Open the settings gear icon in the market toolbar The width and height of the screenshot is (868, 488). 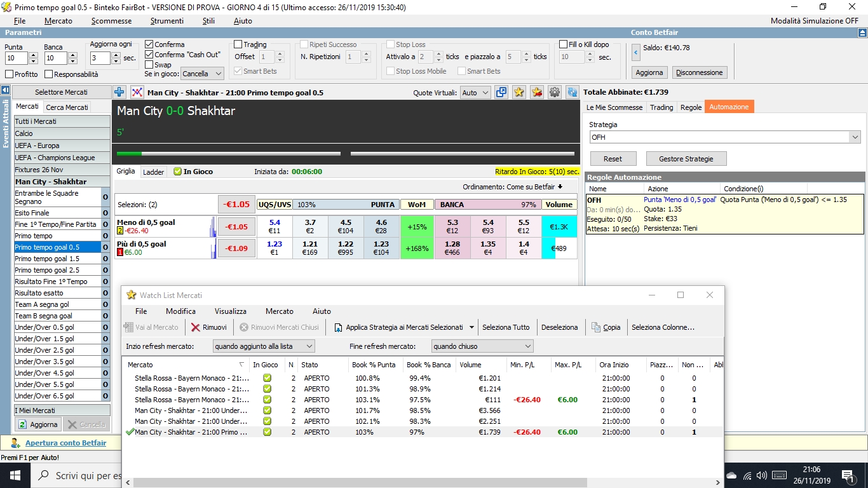(555, 92)
